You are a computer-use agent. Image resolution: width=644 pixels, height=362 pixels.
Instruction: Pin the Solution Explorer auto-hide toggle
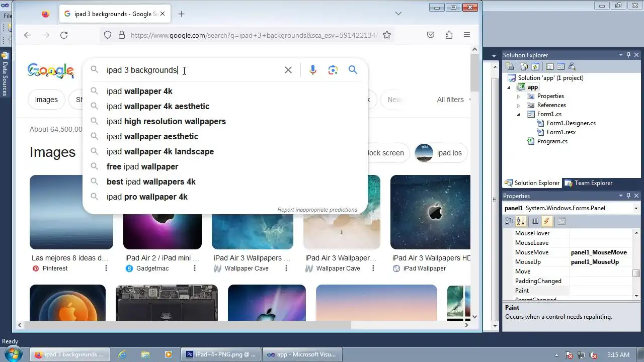point(629,55)
